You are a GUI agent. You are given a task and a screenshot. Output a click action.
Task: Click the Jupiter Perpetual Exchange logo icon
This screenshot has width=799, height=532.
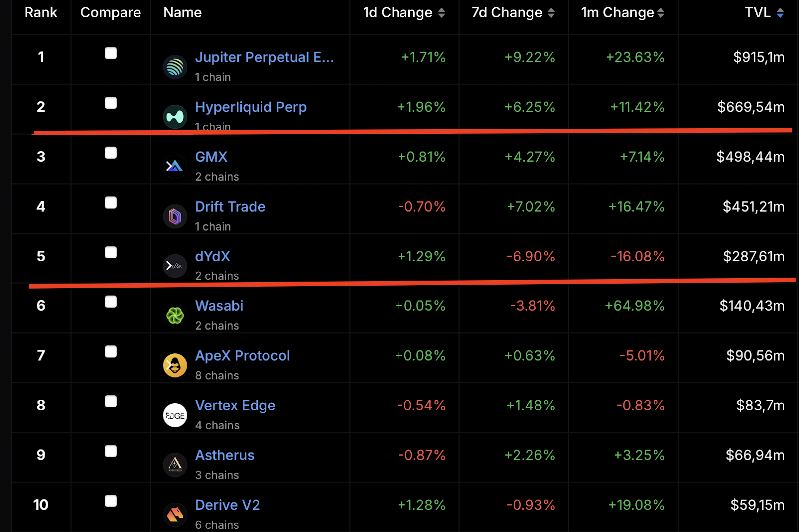pos(175,67)
